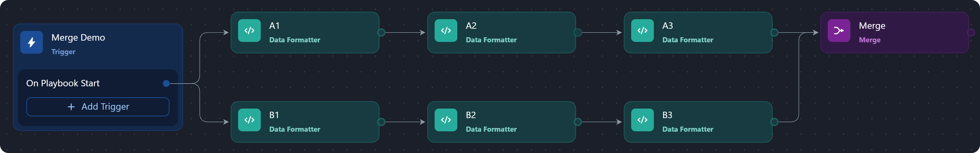Screen dimensions: 980x153
Task: Click the A2 Data Formatter code icon
Action: pyautogui.click(x=446, y=30)
